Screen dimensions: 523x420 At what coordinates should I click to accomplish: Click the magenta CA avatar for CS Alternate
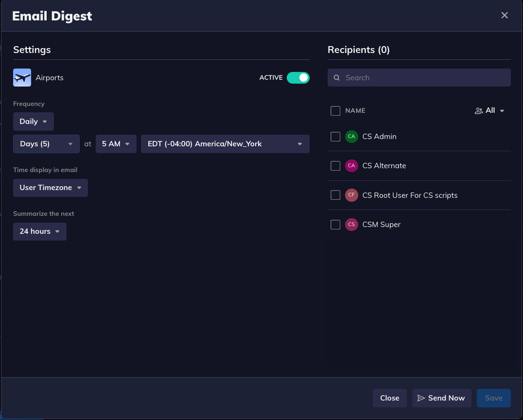[351, 166]
